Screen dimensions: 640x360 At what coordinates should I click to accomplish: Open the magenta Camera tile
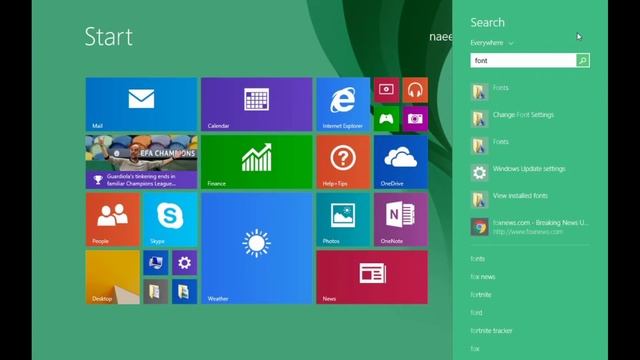tap(415, 119)
